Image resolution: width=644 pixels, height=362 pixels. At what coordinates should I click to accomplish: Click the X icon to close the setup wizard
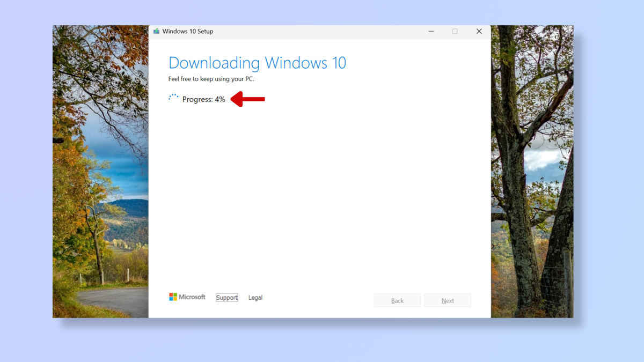479,31
